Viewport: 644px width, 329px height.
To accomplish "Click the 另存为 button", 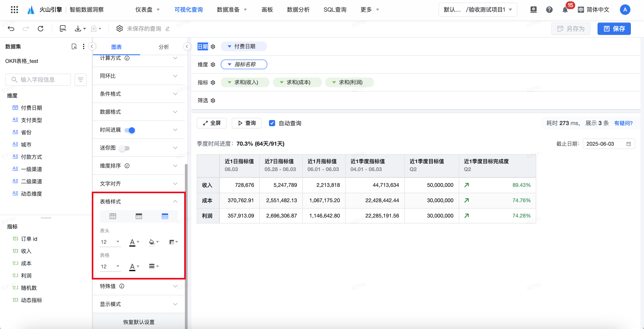I will 570,29.
